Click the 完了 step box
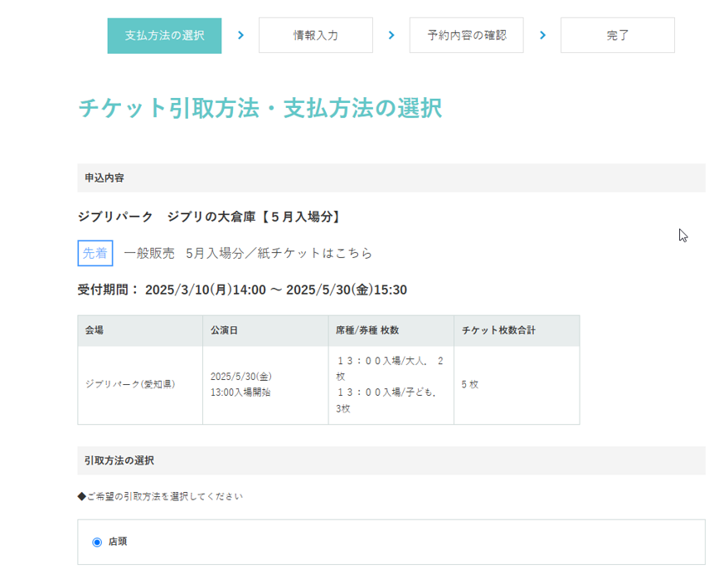728x570 pixels. click(618, 36)
